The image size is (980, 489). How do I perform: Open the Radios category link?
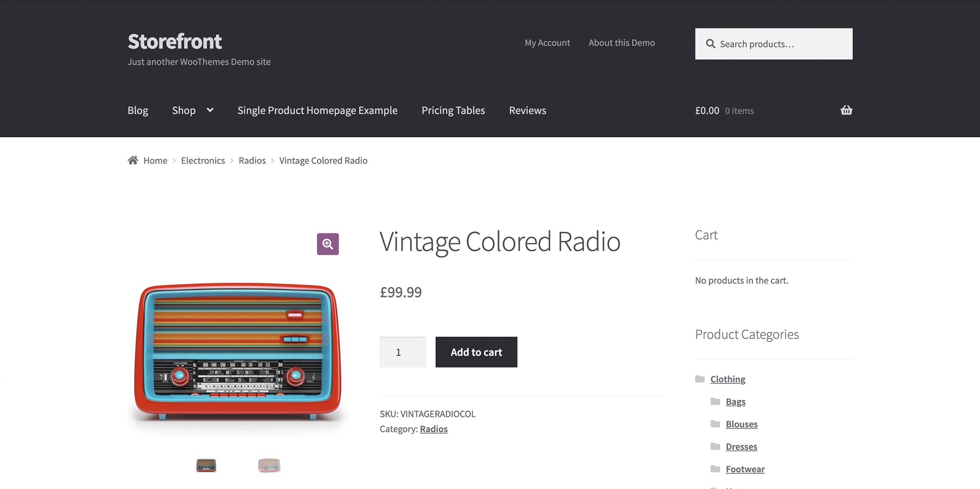tap(433, 429)
